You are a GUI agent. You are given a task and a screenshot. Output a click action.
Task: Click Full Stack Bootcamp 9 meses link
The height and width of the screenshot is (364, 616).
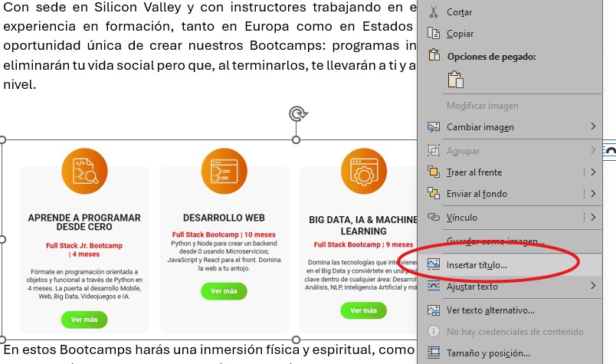click(x=363, y=244)
